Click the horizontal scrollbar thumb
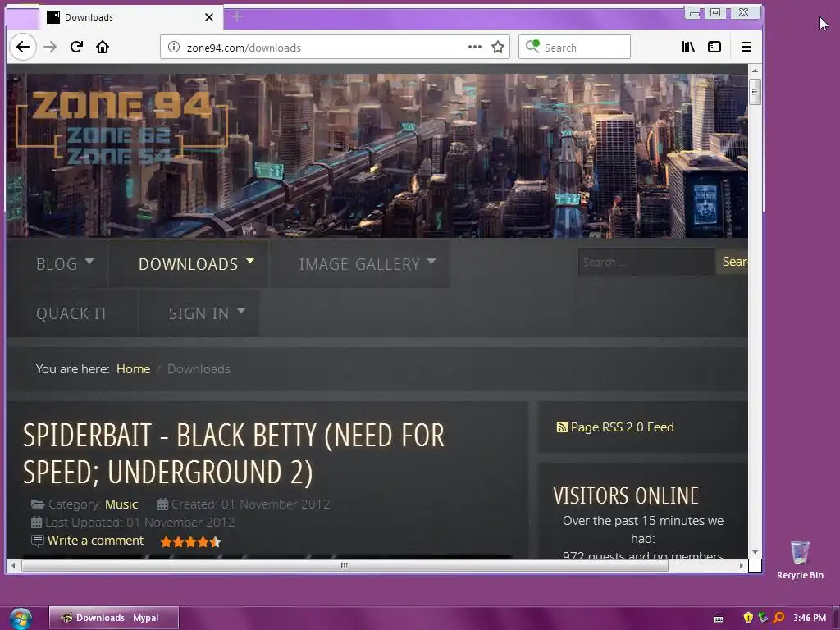Image resolution: width=840 pixels, height=630 pixels. coord(345,565)
